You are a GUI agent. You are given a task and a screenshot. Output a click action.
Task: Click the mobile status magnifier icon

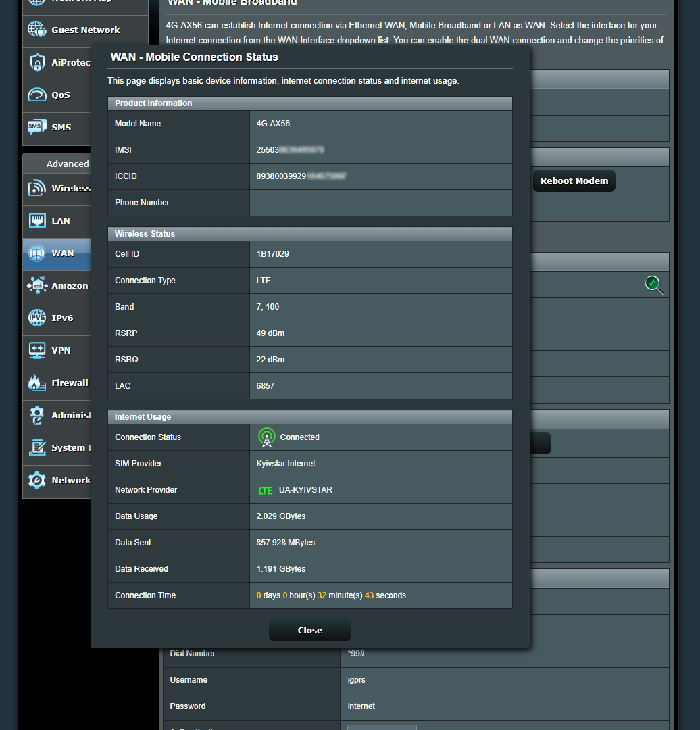654,285
